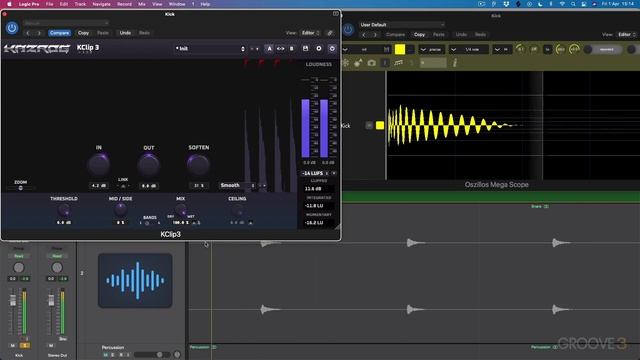
Task: Click blue waveform audio region thumbnail
Action: click(x=135, y=280)
